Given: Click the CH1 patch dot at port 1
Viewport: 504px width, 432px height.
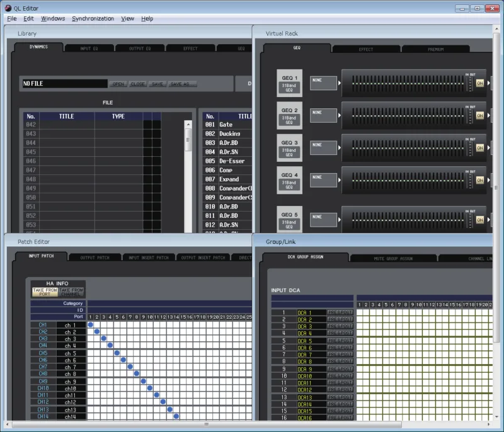Looking at the screenshot, I should (91, 325).
